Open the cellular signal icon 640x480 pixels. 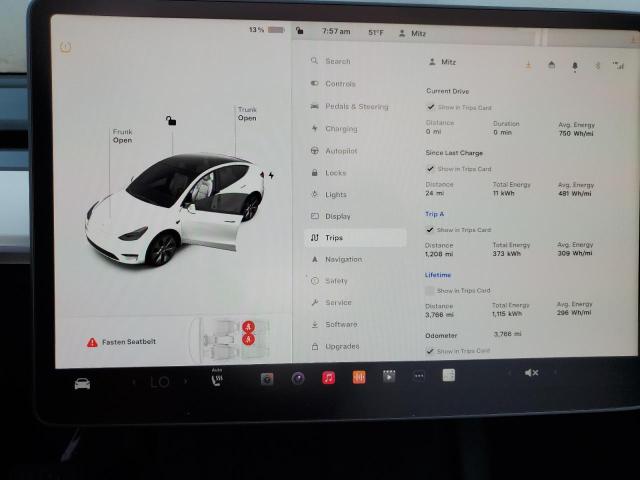pos(618,65)
